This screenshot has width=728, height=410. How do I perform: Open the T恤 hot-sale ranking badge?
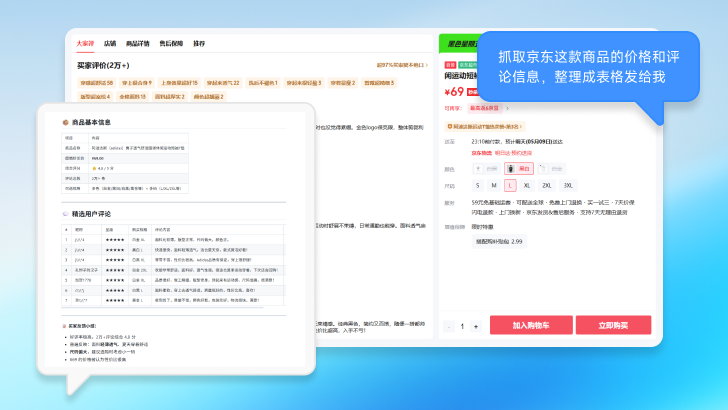pos(485,126)
